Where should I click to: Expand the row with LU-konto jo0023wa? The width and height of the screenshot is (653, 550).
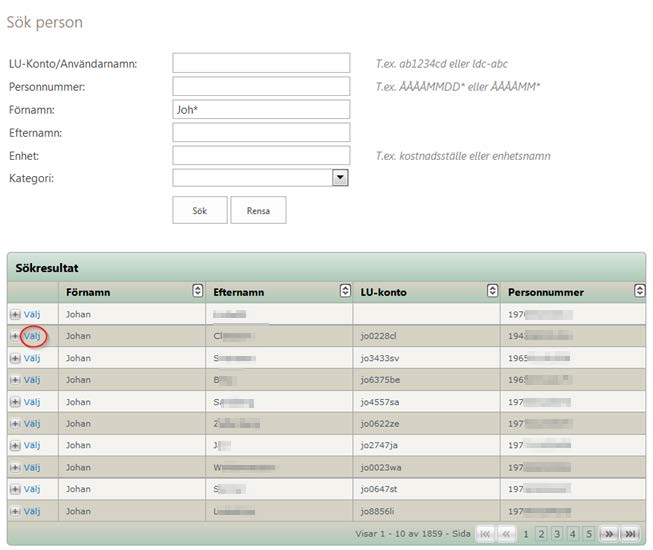point(15,468)
